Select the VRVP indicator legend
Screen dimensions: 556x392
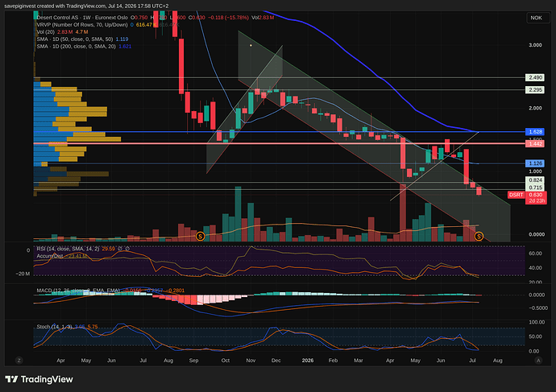click(82, 25)
